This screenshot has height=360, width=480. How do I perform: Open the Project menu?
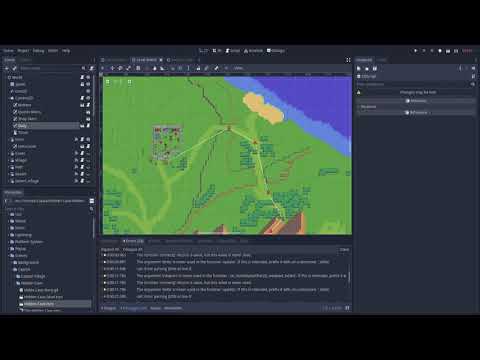(x=23, y=51)
